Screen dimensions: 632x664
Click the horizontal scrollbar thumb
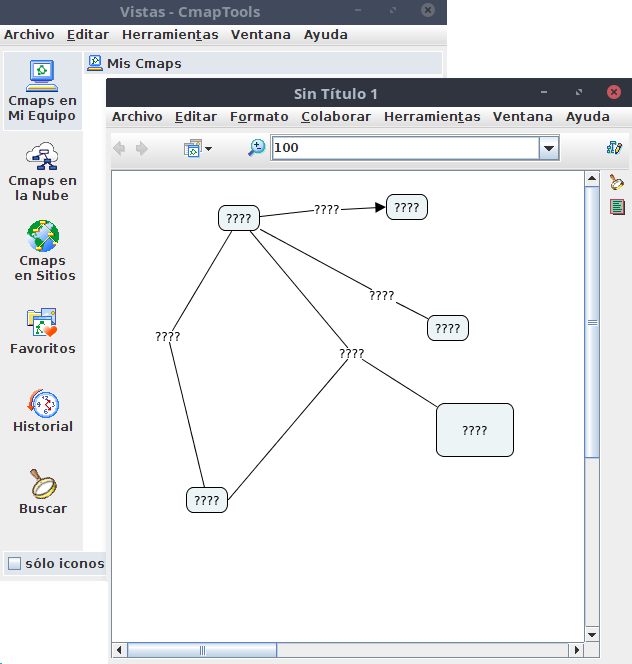pyautogui.click(x=202, y=650)
